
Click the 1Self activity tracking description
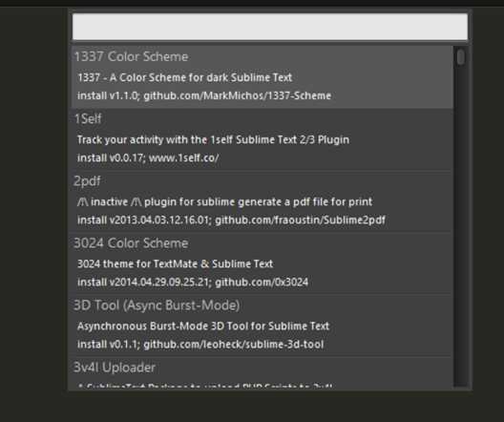pyautogui.click(x=213, y=139)
